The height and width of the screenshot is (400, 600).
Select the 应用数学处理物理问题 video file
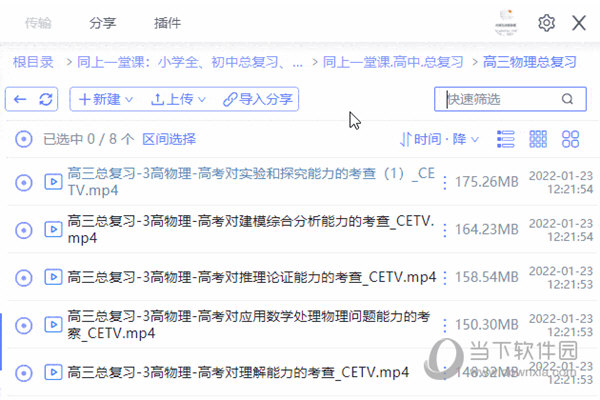(24, 325)
